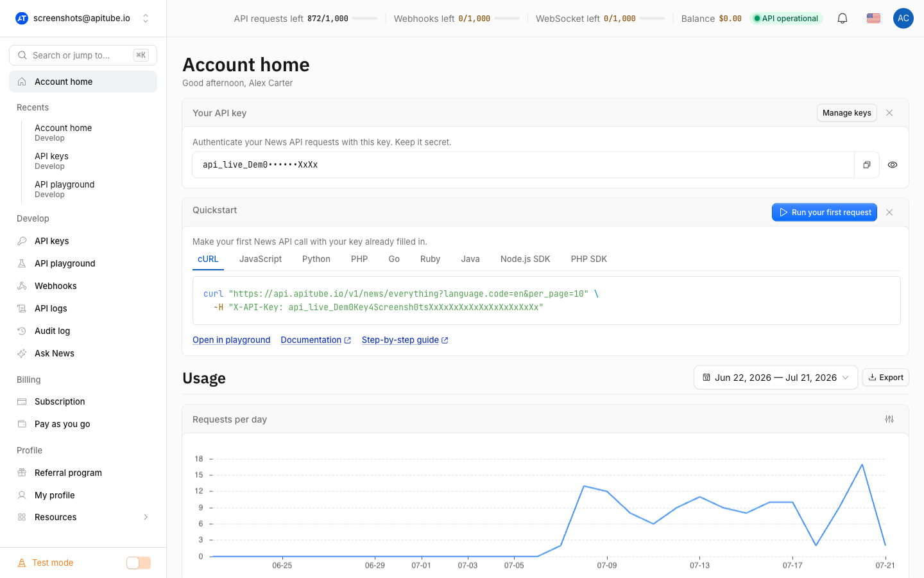
Task: Click the API key text field
Action: pyautogui.click(x=523, y=165)
